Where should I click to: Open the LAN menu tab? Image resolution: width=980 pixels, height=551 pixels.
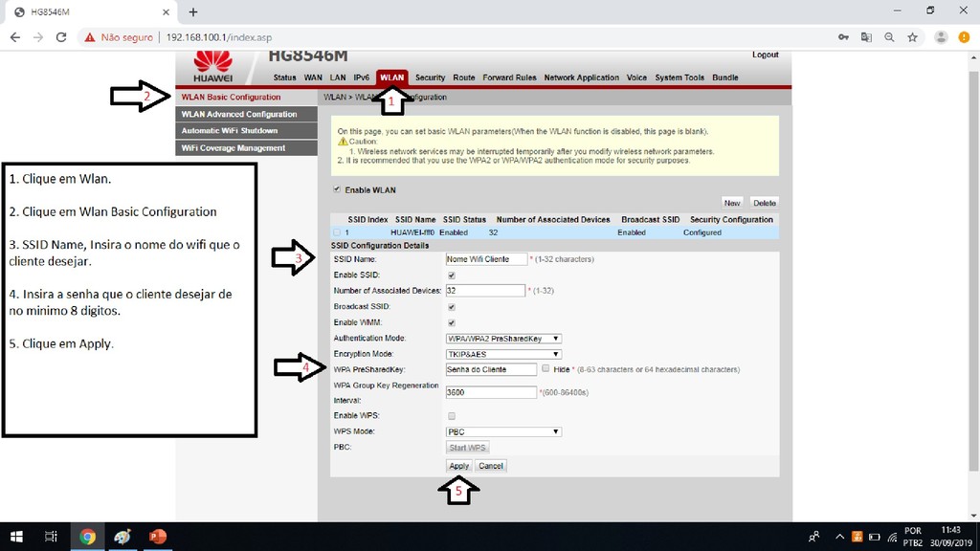point(338,77)
